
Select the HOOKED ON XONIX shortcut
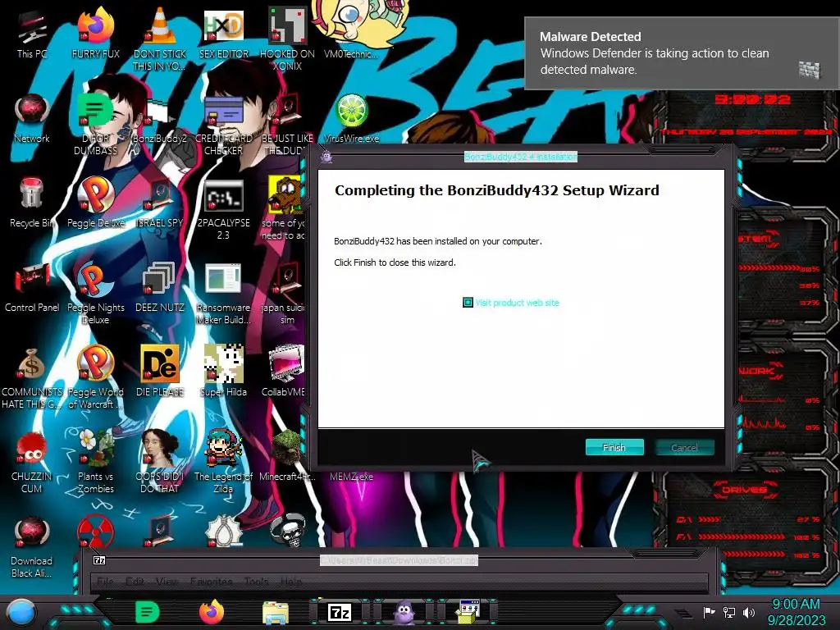tap(287, 39)
